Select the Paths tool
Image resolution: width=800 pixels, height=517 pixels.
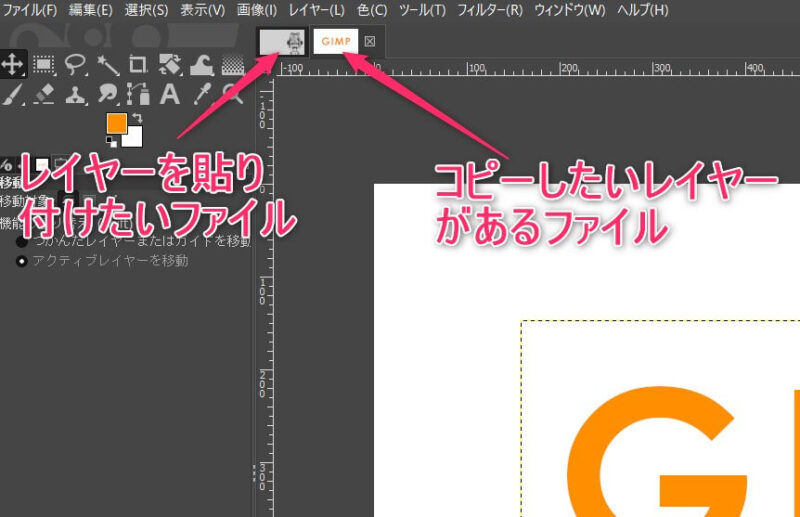(138, 94)
